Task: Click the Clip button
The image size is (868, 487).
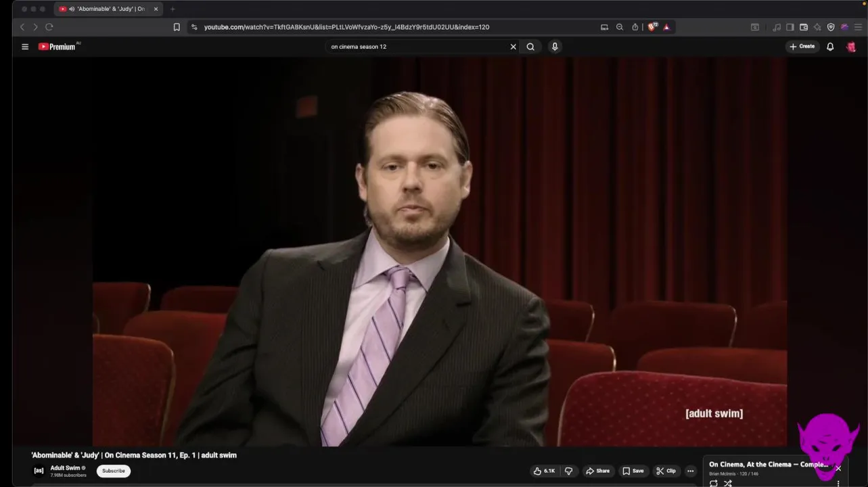Action: point(666,471)
